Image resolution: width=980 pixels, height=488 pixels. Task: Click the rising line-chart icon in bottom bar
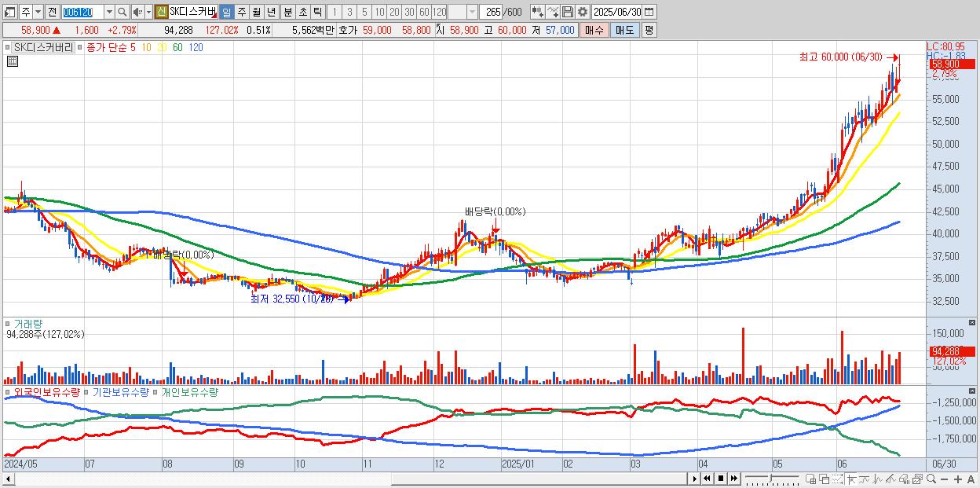(x=890, y=479)
